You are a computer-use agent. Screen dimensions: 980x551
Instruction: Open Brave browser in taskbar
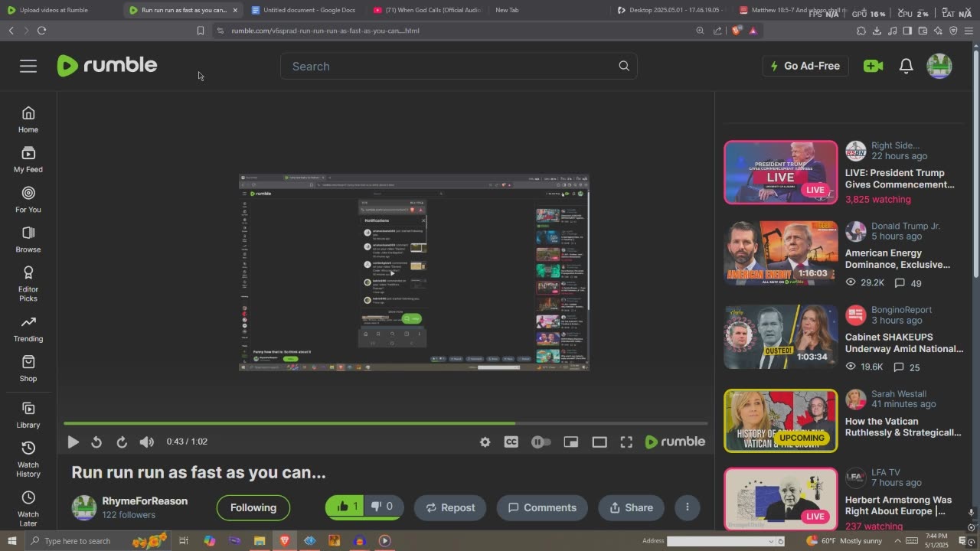click(285, 541)
